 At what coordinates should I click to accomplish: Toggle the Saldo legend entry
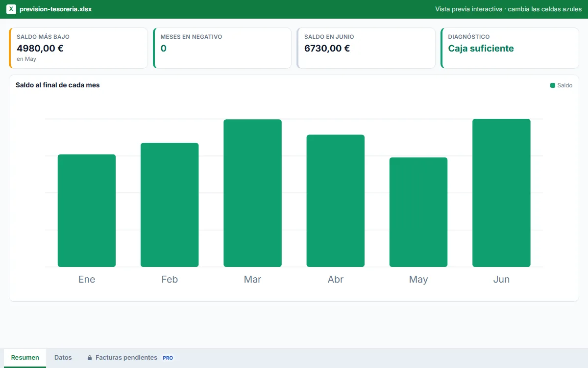(x=561, y=85)
